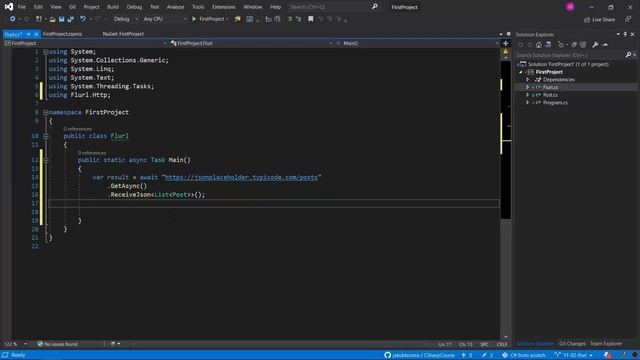
Task: Open the Analyze menu
Action: click(x=176, y=7)
